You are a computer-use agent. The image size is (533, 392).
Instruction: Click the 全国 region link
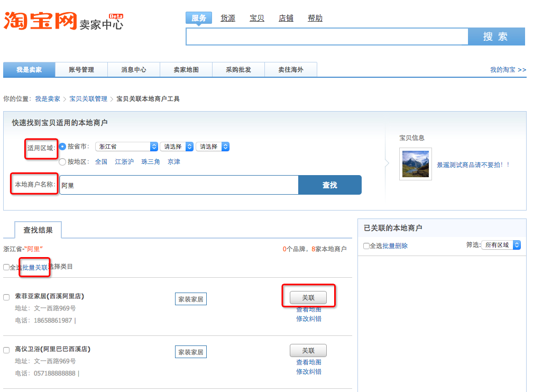102,162
